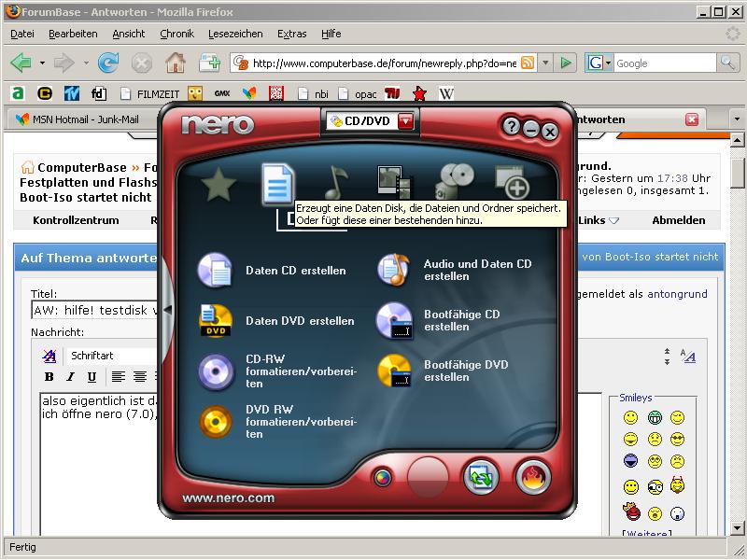The image size is (747, 560).
Task: Click the green Go arrow button
Action: click(566, 63)
